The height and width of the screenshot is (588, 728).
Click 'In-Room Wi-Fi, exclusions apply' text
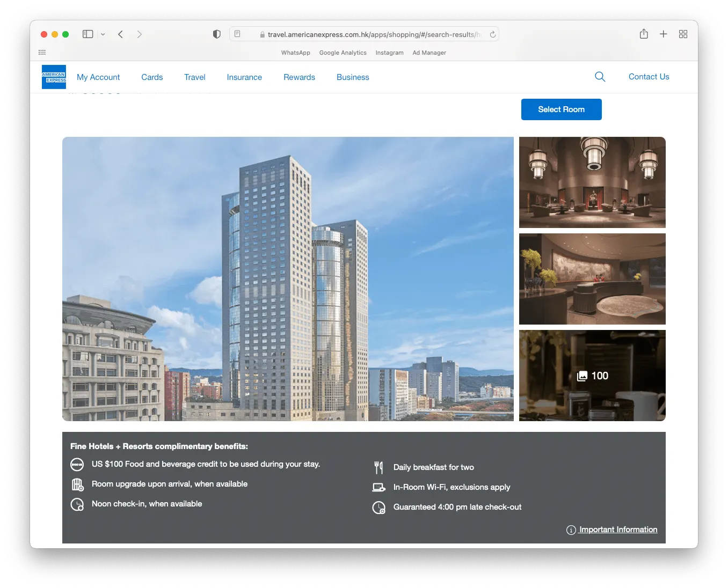pos(452,487)
